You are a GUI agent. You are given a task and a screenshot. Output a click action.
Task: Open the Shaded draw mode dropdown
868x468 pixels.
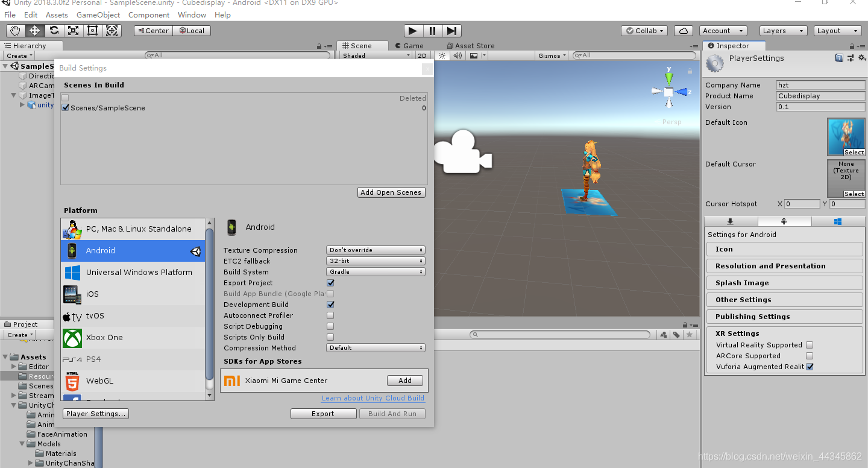point(376,55)
